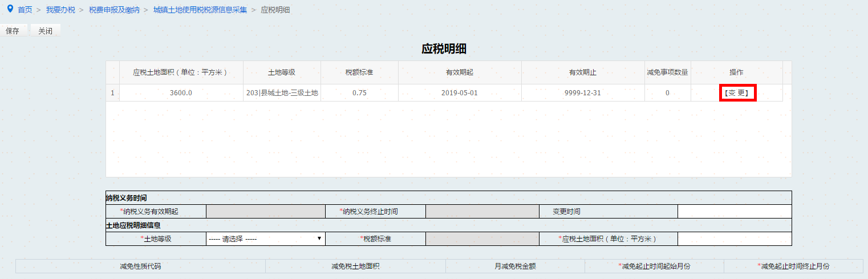Viewport: 868px width, 279px height.
Task: Click the 减免事项数量 cell value 0
Action: (667, 93)
